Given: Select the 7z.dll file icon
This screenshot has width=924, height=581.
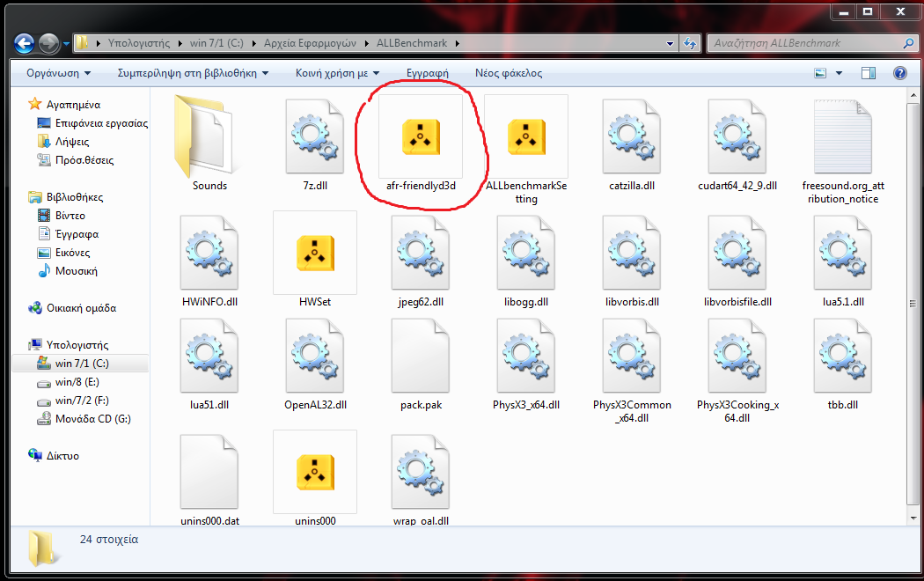Looking at the screenshot, I should [315, 136].
